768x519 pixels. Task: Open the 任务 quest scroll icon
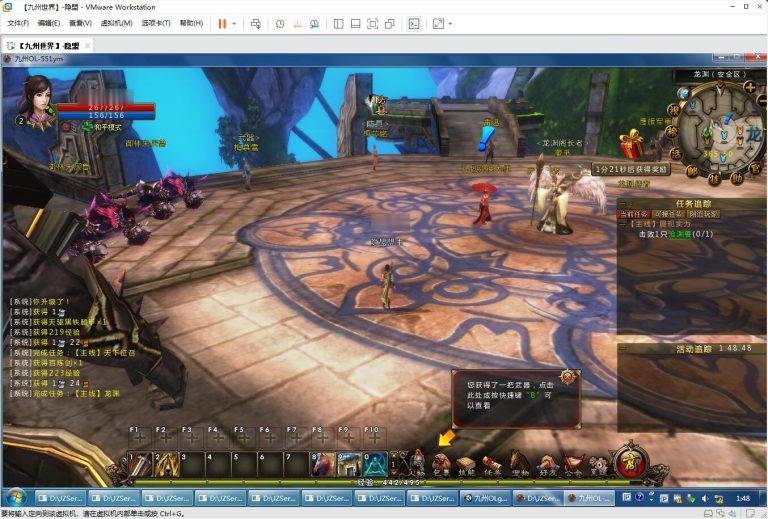click(492, 465)
